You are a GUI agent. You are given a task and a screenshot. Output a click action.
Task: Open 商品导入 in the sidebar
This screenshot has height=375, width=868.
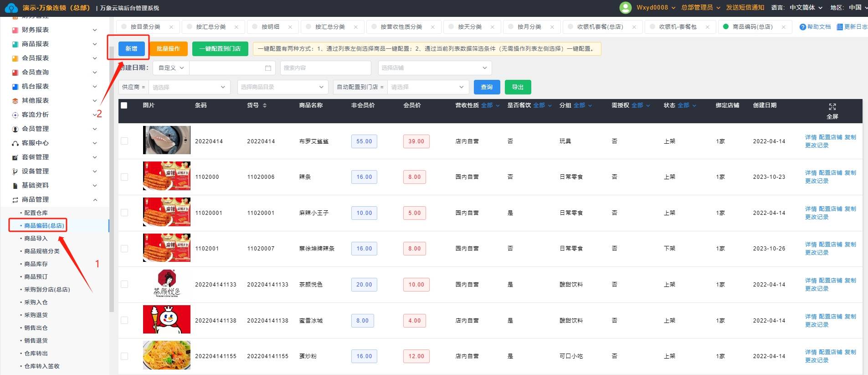tap(36, 239)
